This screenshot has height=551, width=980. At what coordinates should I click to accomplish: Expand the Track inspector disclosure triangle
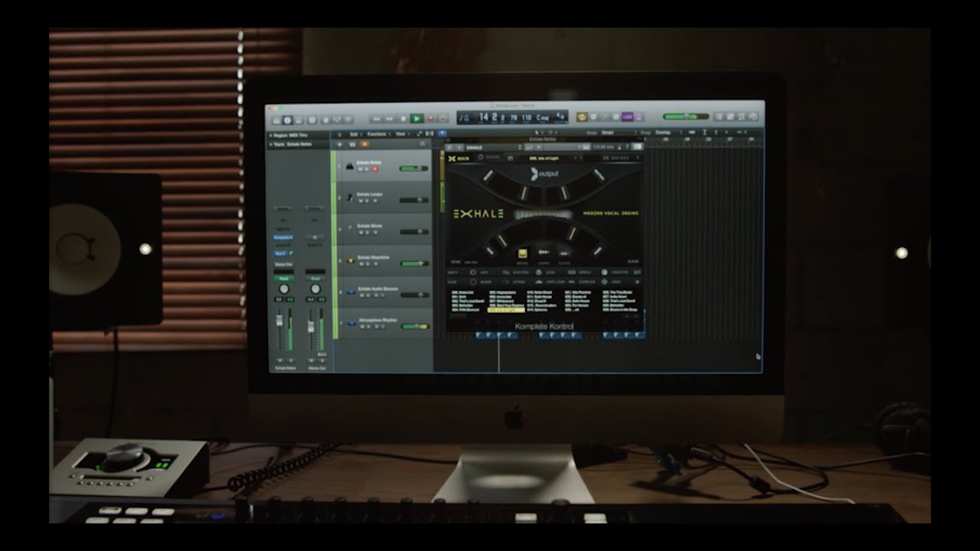point(269,143)
